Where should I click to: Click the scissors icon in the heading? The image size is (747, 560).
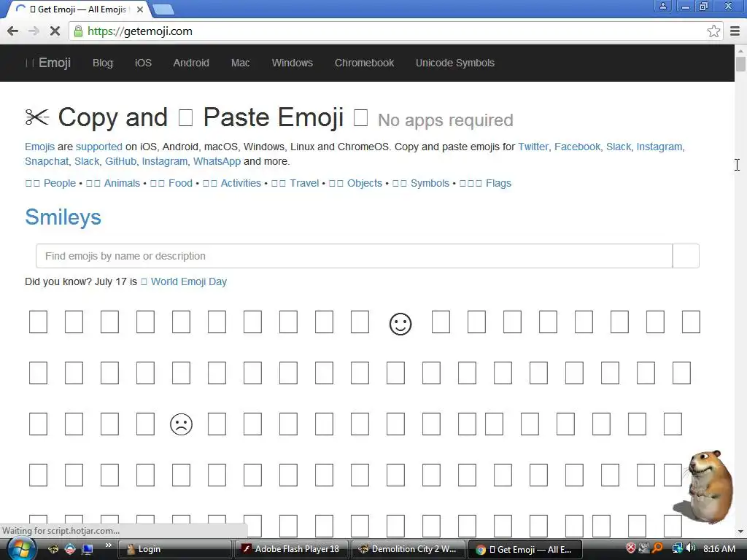[x=37, y=117]
